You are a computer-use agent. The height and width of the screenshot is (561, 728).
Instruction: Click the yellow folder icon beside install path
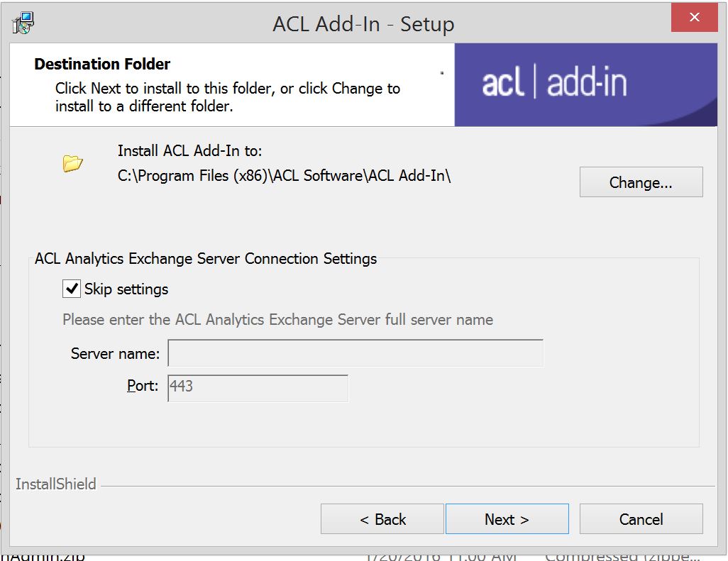coord(70,163)
